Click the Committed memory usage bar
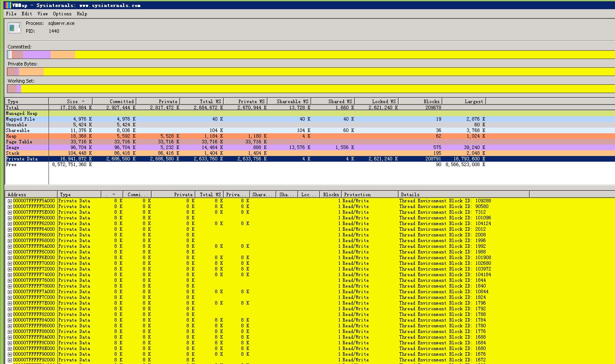Image resolution: width=615 pixels, height=364 pixels. [311, 55]
